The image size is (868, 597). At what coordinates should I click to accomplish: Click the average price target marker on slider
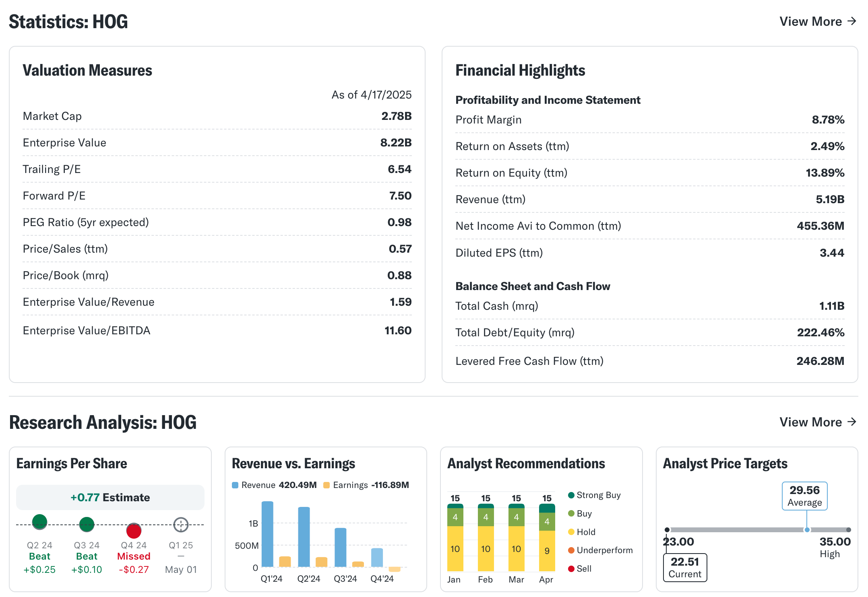tap(807, 530)
